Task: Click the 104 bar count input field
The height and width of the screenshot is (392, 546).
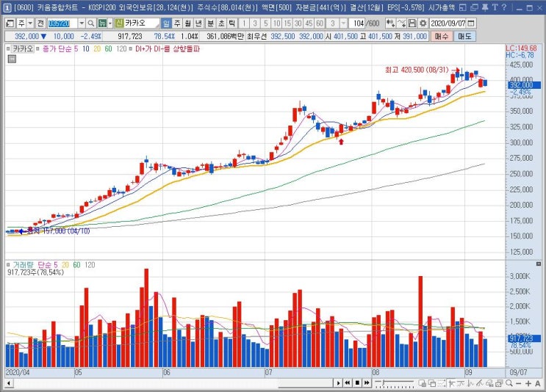Action: point(356,23)
